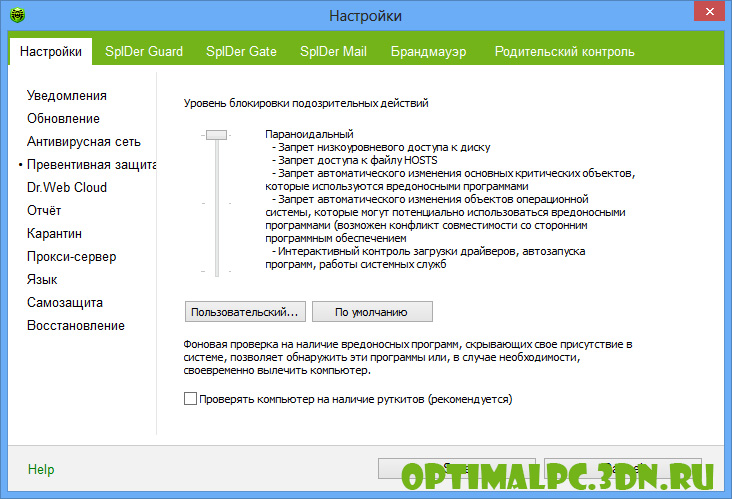Open the SpIDer Gate tab
The height and width of the screenshot is (499, 732).
(x=241, y=51)
